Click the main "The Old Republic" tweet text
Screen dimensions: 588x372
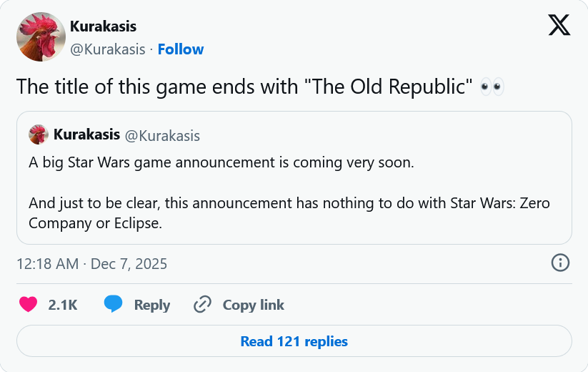pyautogui.click(x=244, y=87)
